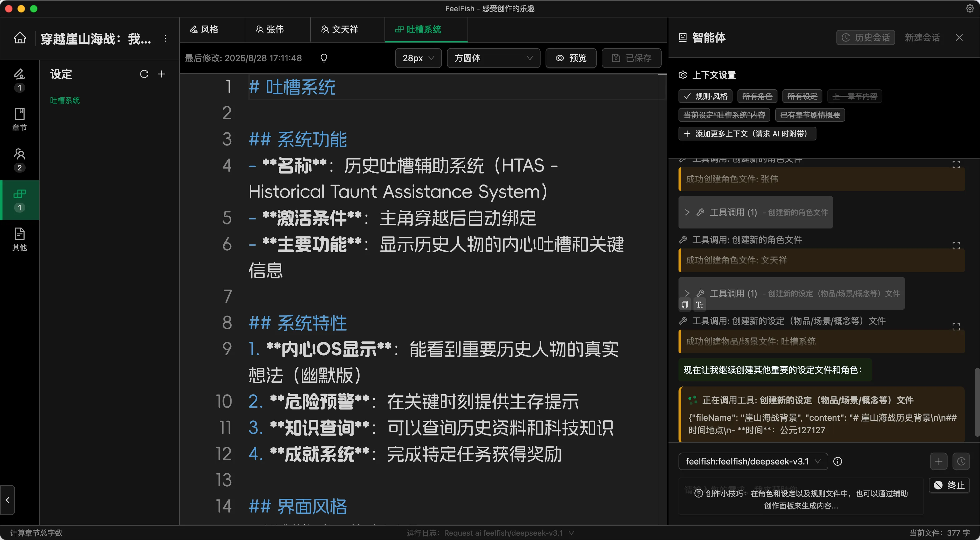The image size is (980, 540).
Task: Open the 章节 chapters sidebar section
Action: point(19,119)
